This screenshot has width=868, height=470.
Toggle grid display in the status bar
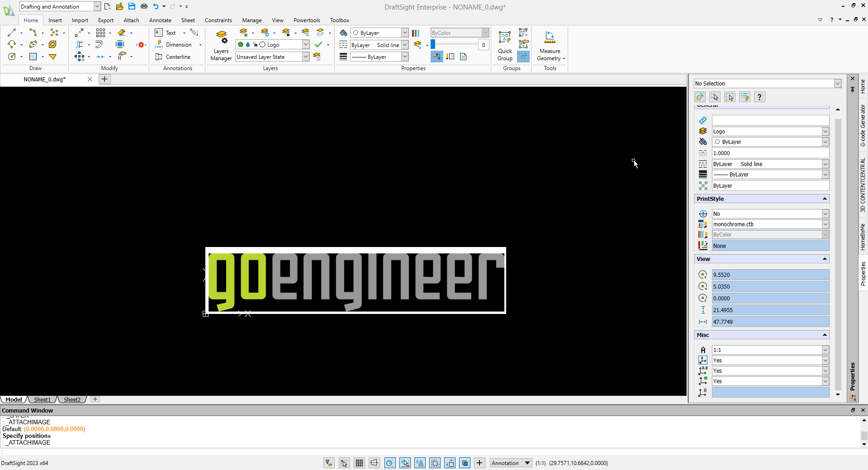pyautogui.click(x=359, y=463)
